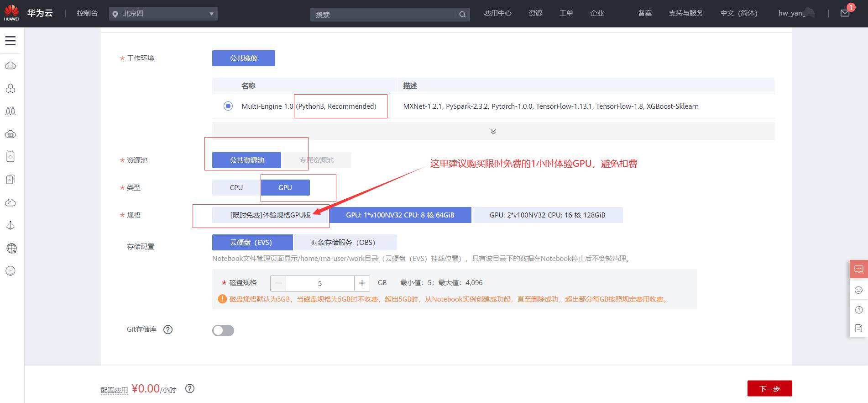This screenshot has width=868, height=403.
Task: Open the 北京四 region dropdown
Action: 163,14
